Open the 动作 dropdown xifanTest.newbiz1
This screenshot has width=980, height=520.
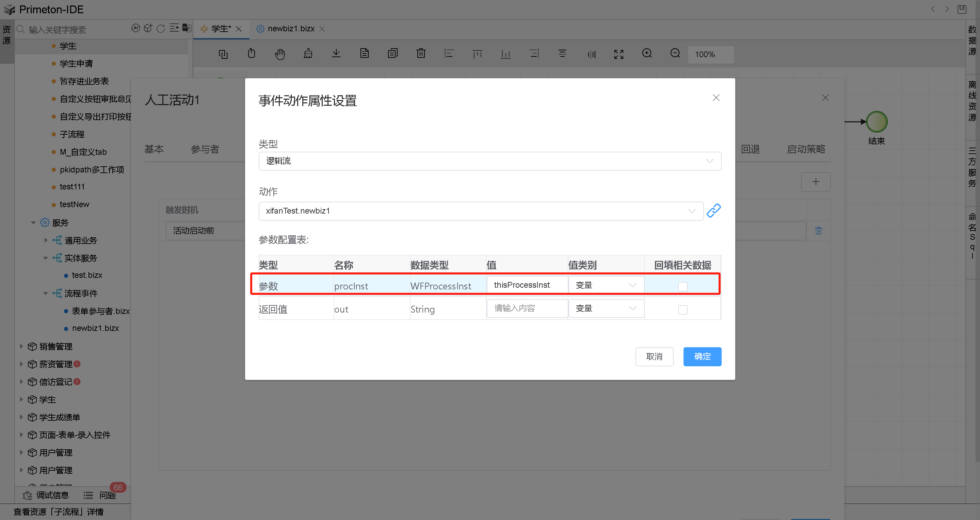[481, 211]
